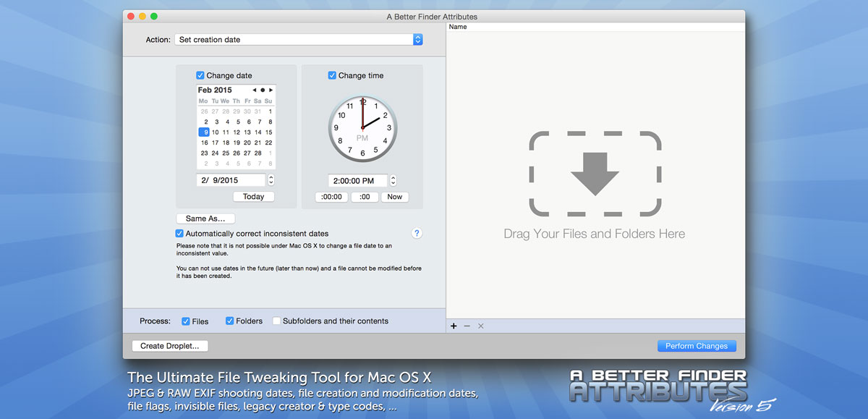Click Create Droplet... button
This screenshot has height=419, width=868.
pyautogui.click(x=170, y=346)
